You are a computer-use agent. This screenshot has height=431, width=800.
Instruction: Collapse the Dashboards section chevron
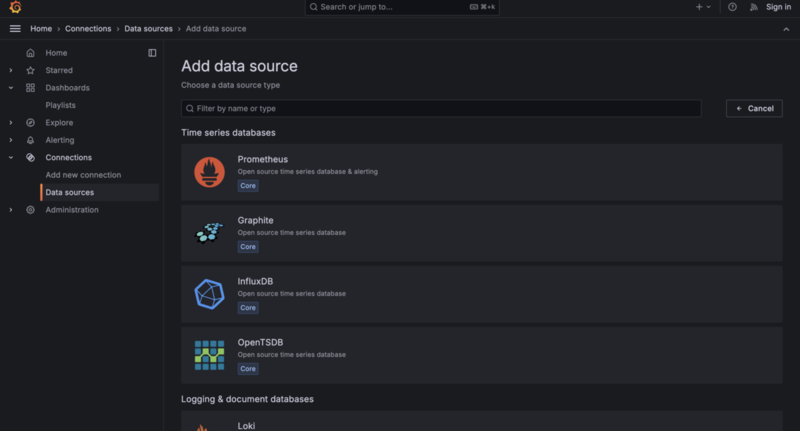tap(11, 88)
